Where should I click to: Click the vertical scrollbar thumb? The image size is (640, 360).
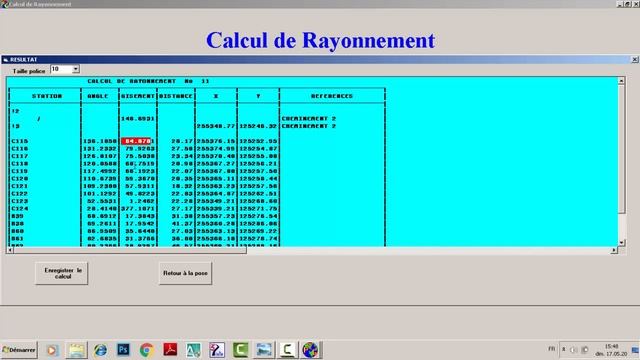[x=621, y=149]
